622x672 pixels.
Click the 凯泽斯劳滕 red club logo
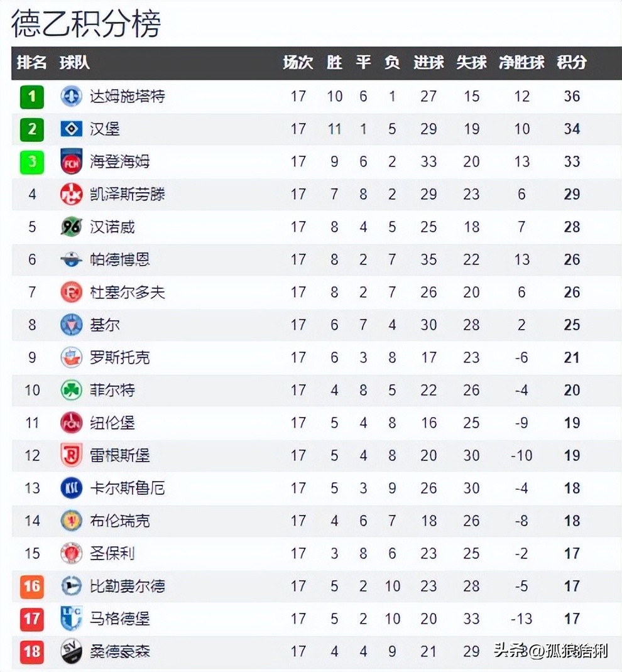[71, 194]
